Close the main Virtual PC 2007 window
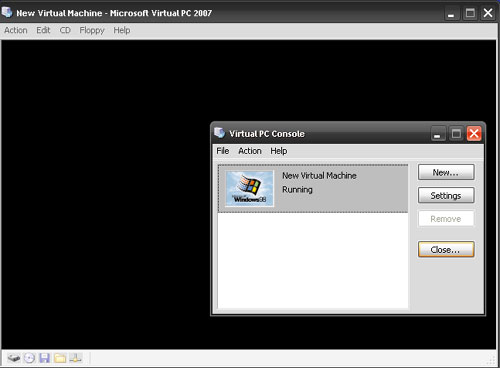This screenshot has width=500, height=368. [488, 13]
